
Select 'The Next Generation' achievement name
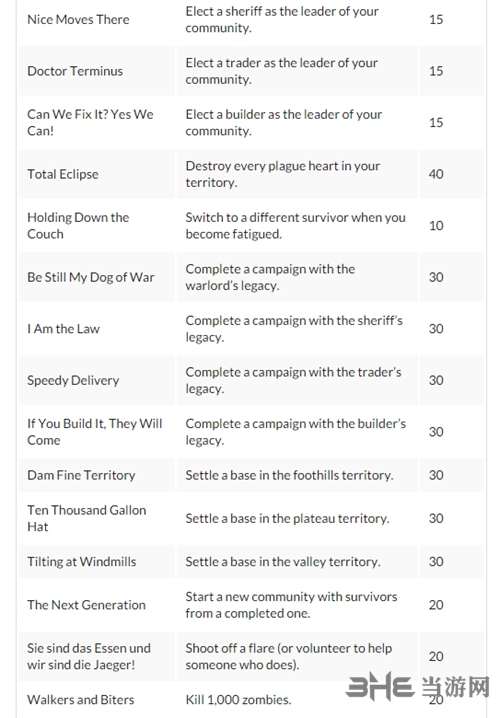click(86, 605)
